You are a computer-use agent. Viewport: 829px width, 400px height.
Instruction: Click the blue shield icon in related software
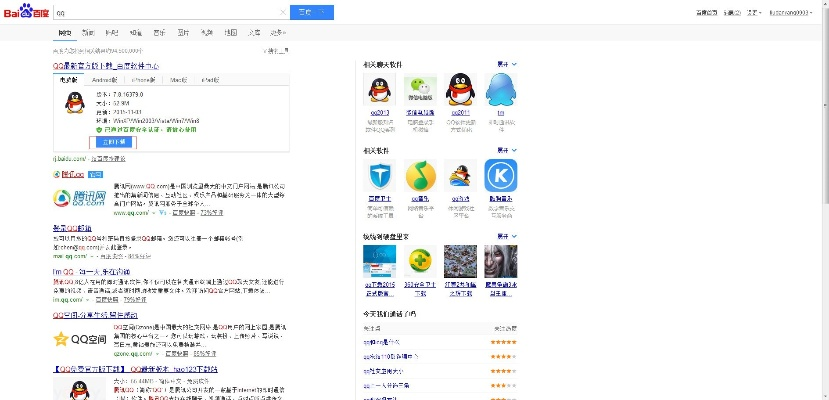(x=379, y=176)
